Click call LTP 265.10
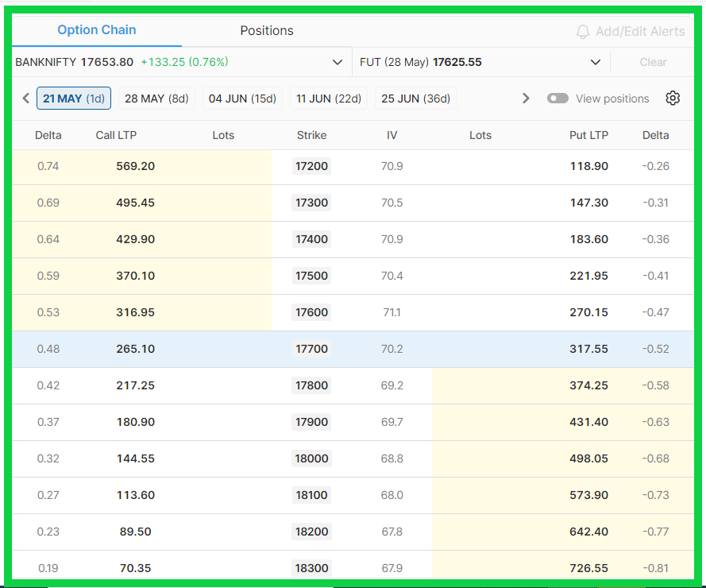This screenshot has width=706, height=588. [x=136, y=349]
